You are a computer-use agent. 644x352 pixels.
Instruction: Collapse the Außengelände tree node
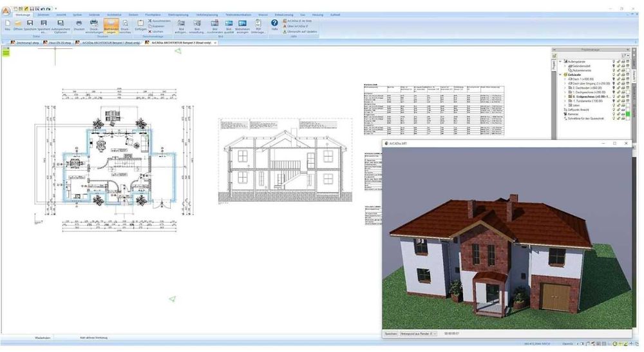pos(561,62)
